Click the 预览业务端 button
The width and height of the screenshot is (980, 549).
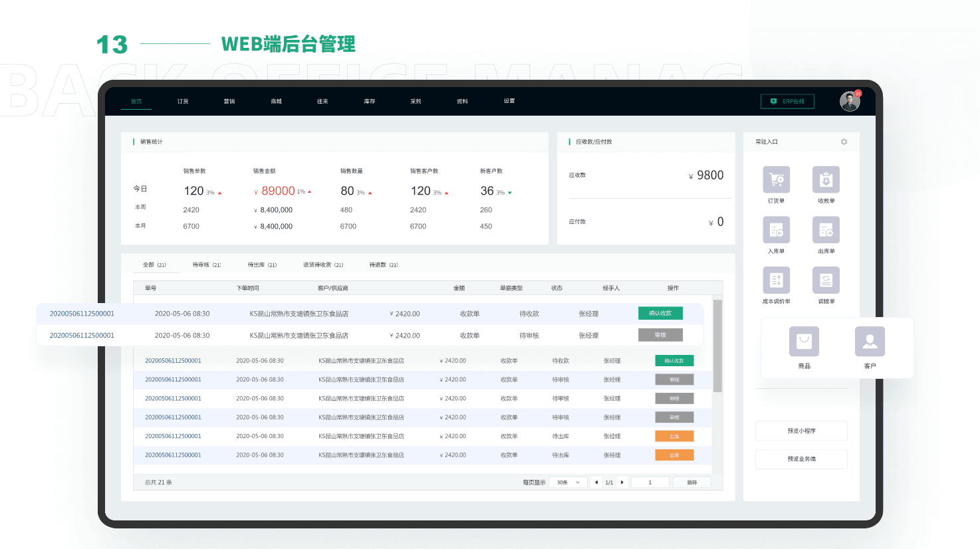click(801, 459)
